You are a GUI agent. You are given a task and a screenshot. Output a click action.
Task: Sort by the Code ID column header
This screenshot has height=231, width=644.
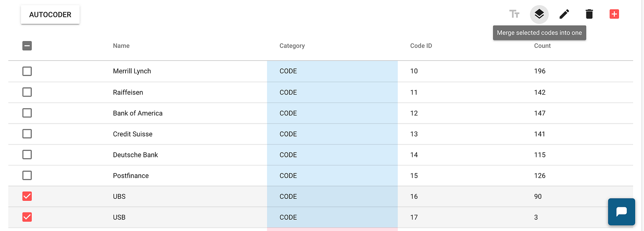tap(421, 46)
